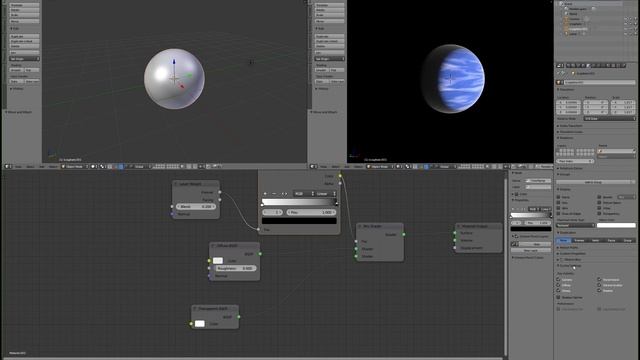The image size is (640, 360).
Task: Click Blend value field on Layer Weight node
Action: click(196, 207)
